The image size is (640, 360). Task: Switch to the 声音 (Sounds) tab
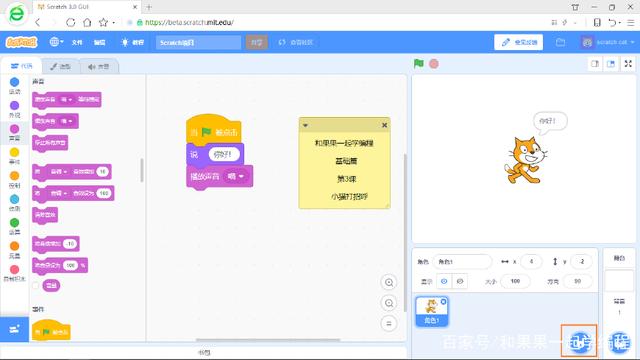point(99,67)
